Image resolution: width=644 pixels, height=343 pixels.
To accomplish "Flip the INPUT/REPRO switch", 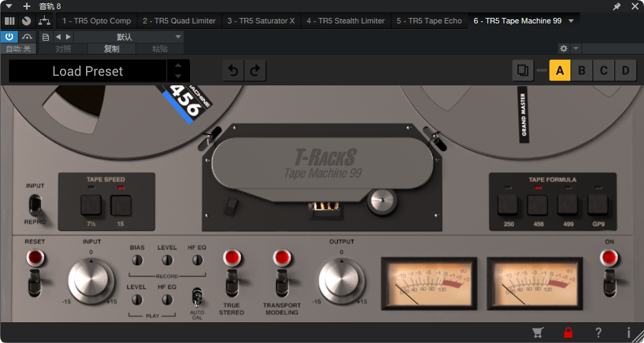I will 35,205.
